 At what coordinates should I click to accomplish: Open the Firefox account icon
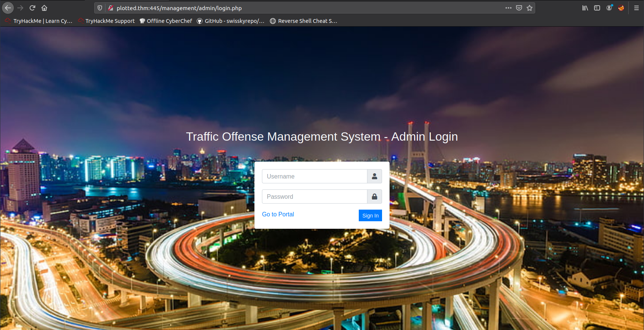609,8
